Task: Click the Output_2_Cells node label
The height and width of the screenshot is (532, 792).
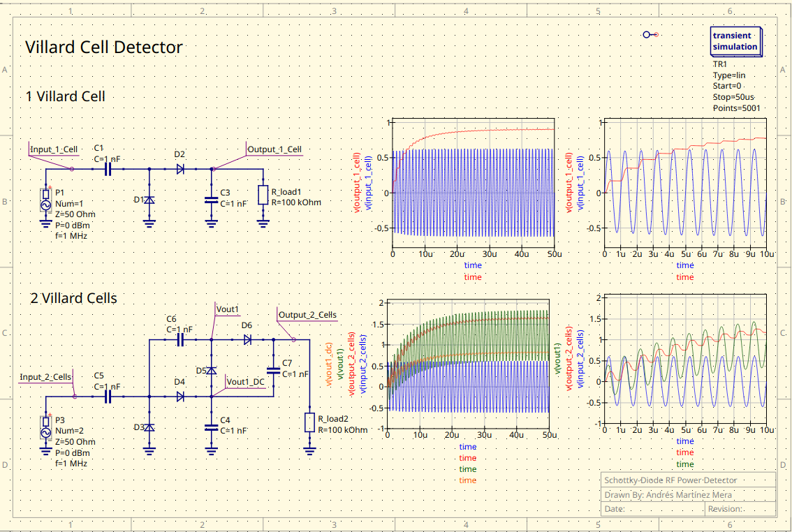Action: click(307, 315)
